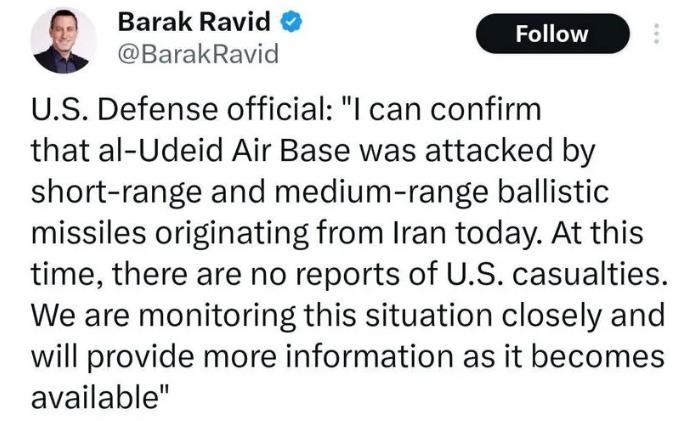Open the three-dot more options menu
The height and width of the screenshot is (421, 683).
click(x=657, y=33)
